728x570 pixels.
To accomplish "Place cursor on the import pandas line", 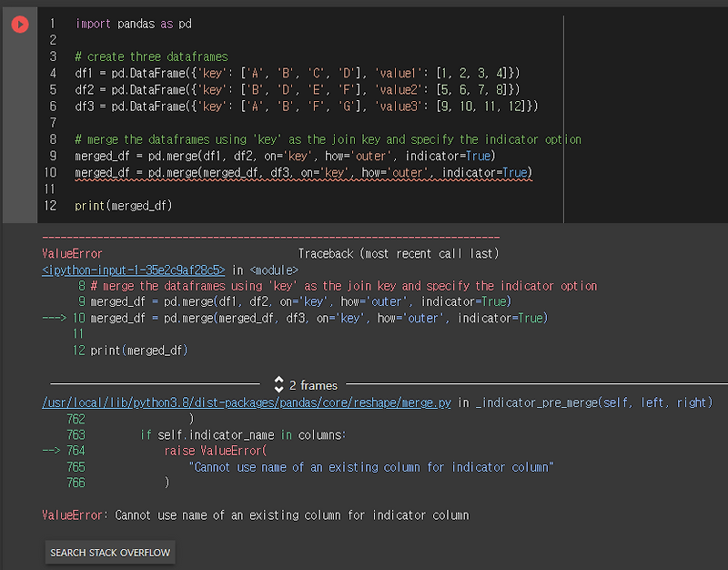I will (133, 24).
